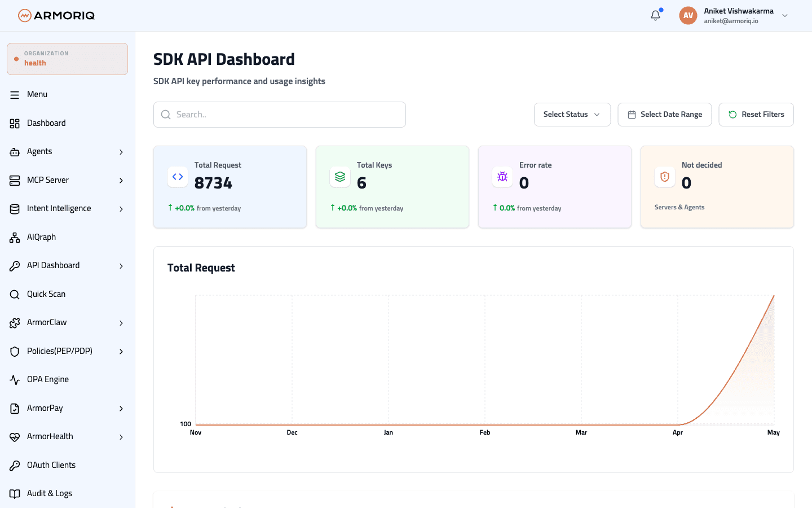Expand the ArmorClaw chevron
Image resolution: width=812 pixels, height=508 pixels.
[121, 323]
